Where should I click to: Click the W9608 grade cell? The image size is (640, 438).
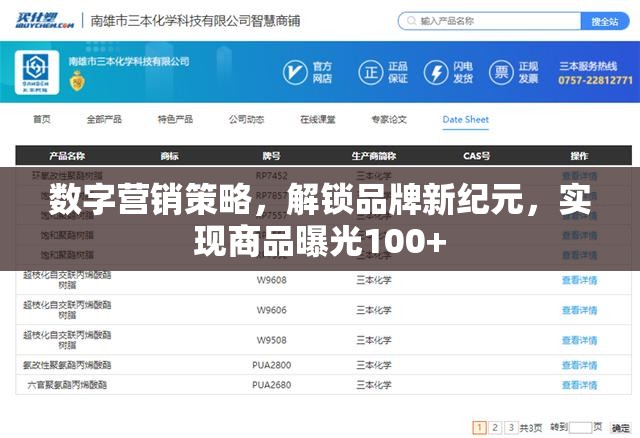pyautogui.click(x=271, y=280)
